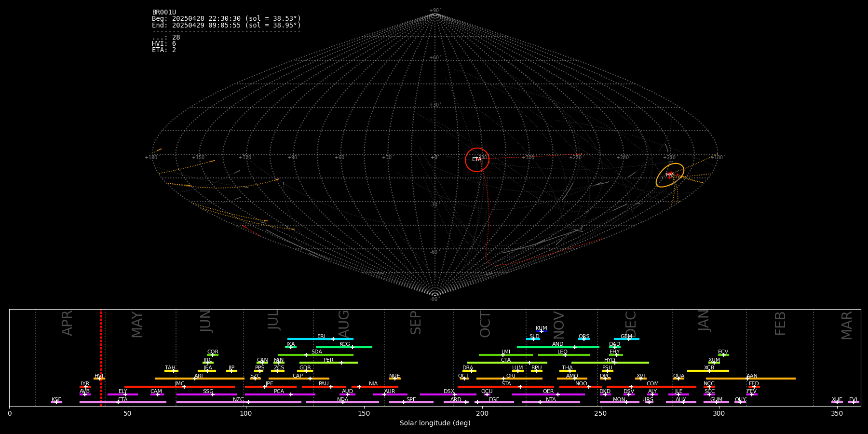Screen dimensions: 868x434
Task: Select the 'HVI: 6' count line
Action: tap(164, 44)
